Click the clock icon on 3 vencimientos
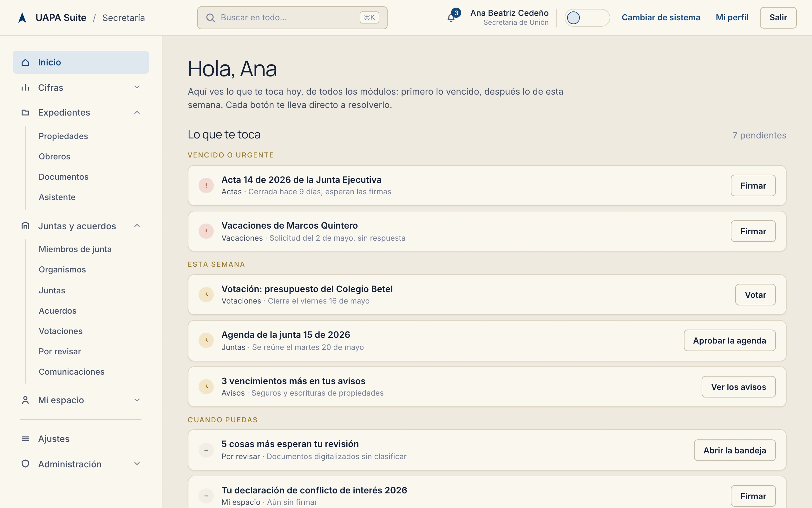 point(206,387)
